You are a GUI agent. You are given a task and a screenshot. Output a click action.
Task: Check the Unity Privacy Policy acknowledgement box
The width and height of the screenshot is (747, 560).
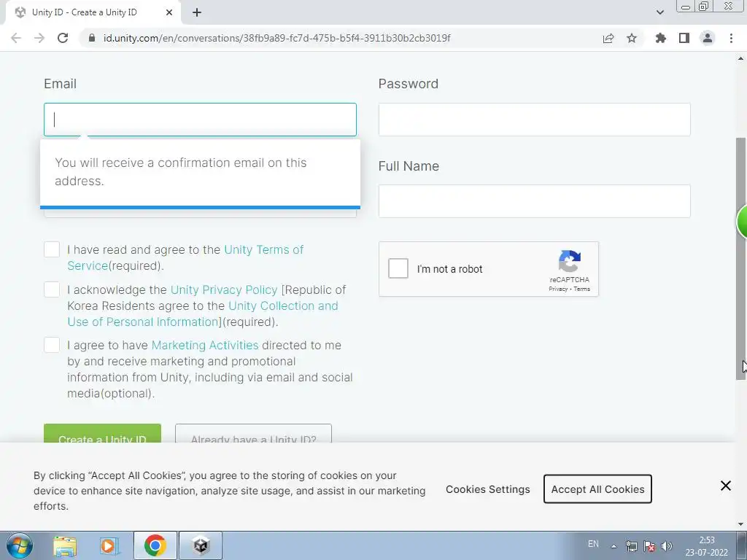coord(52,289)
